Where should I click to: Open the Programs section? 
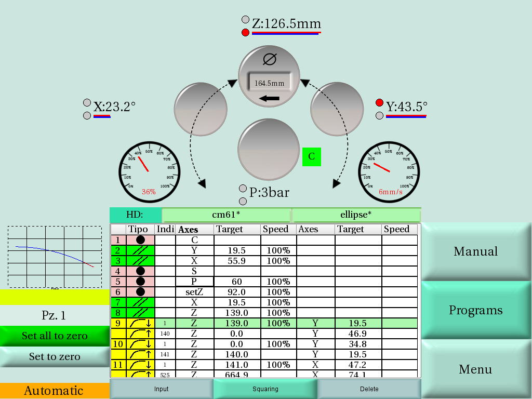[x=476, y=310]
